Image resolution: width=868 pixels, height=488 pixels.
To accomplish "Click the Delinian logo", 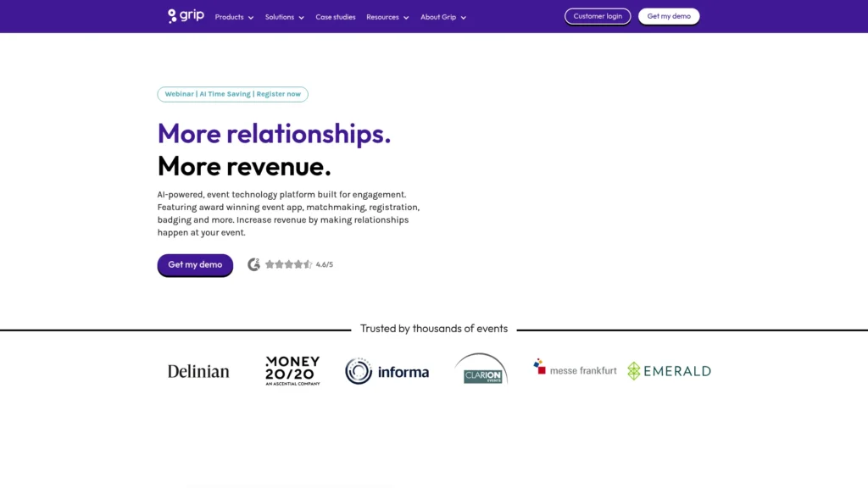I will pos(198,371).
